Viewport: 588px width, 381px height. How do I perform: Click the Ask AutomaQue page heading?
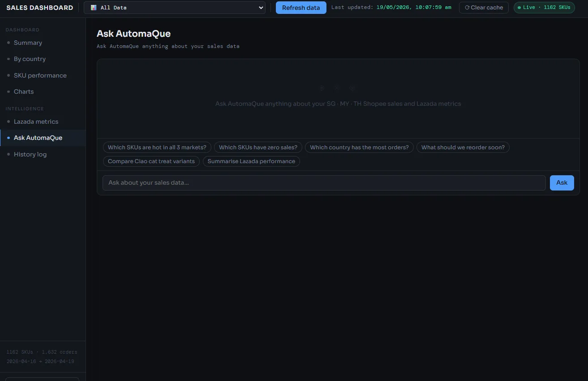(x=133, y=34)
